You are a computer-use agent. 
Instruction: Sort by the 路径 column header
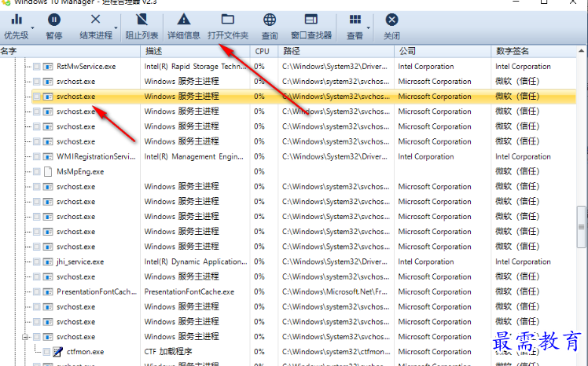(x=336, y=51)
